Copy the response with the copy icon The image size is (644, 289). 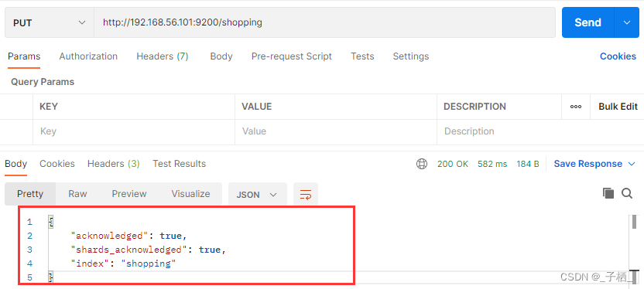[608, 193]
